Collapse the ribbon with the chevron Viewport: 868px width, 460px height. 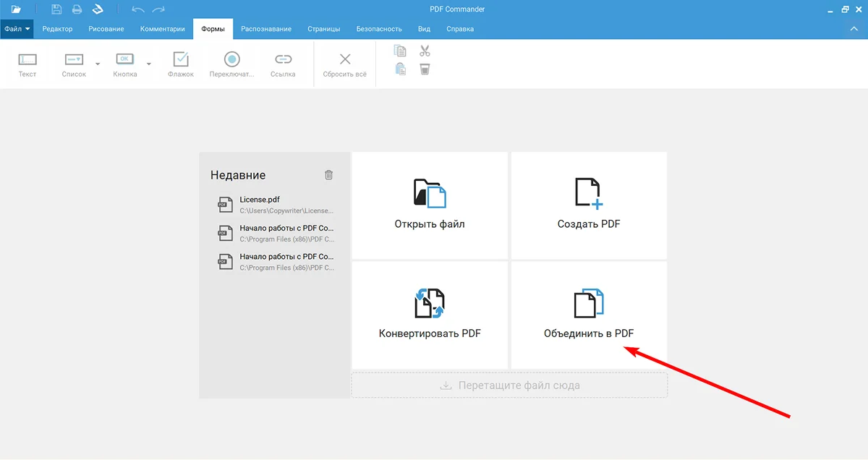pyautogui.click(x=853, y=29)
